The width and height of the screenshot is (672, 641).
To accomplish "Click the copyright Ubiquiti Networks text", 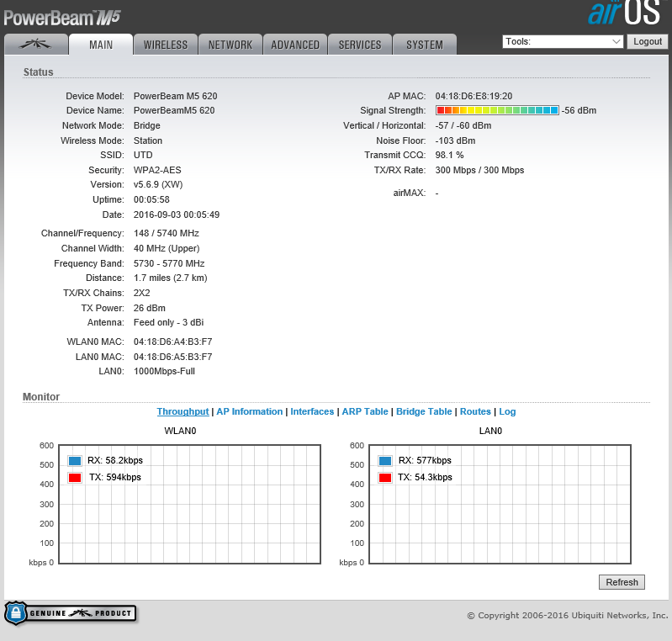I will [567, 615].
